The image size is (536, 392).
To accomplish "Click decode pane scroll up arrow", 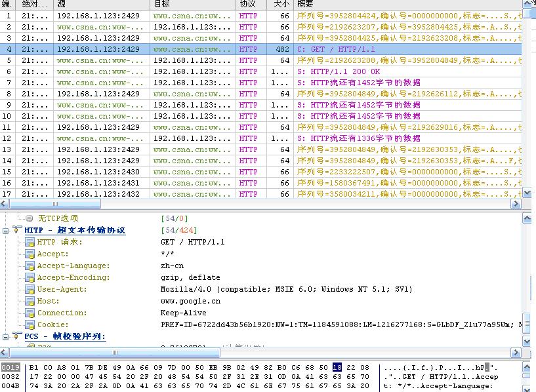I will point(527,218).
